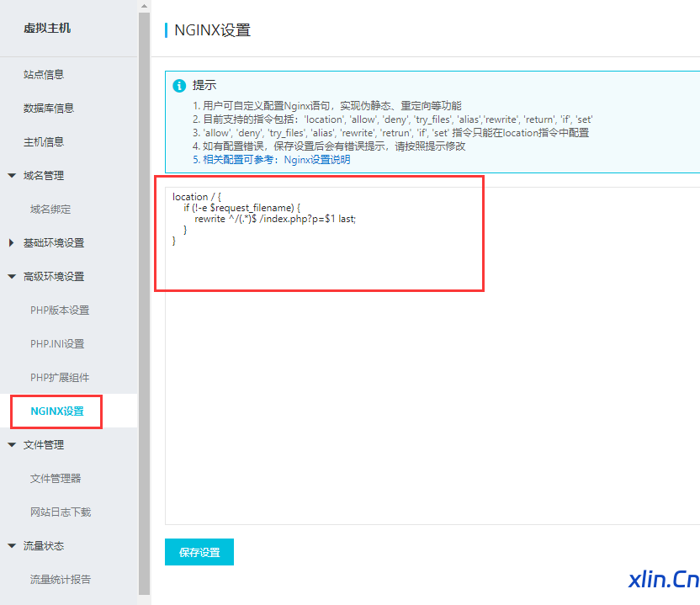
Task: Click the 'if (!-e $request_filename)' line
Action: point(242,208)
